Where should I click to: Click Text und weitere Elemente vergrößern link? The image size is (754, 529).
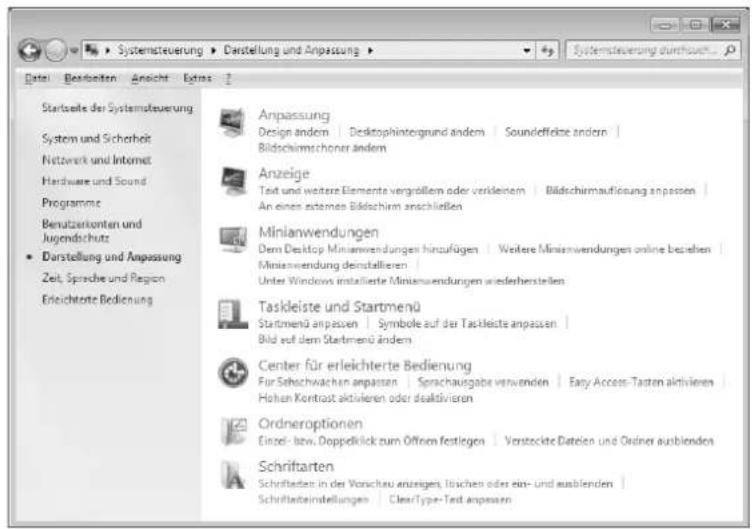392,191
